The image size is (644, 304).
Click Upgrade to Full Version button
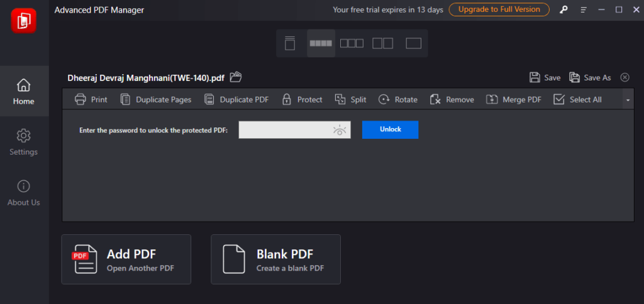(499, 9)
